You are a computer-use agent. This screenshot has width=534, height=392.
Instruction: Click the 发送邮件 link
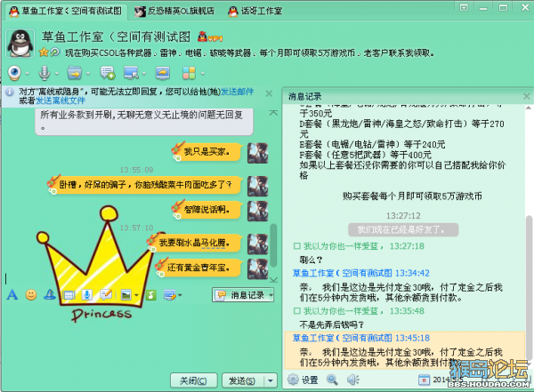[x=237, y=92]
